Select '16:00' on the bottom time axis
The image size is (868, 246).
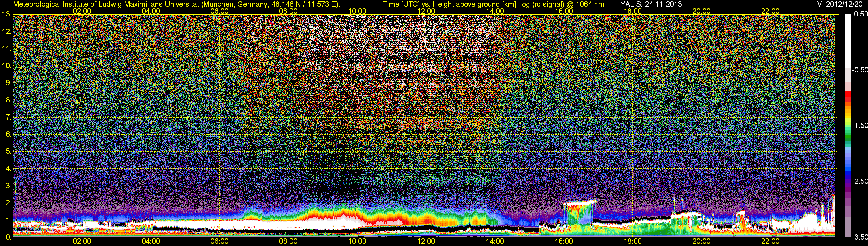564,241
